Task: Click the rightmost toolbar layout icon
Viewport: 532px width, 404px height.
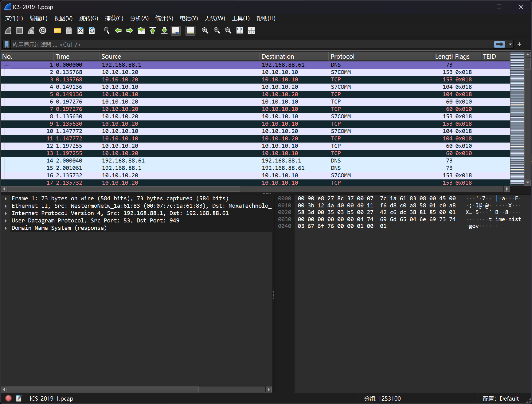Action: [x=251, y=30]
